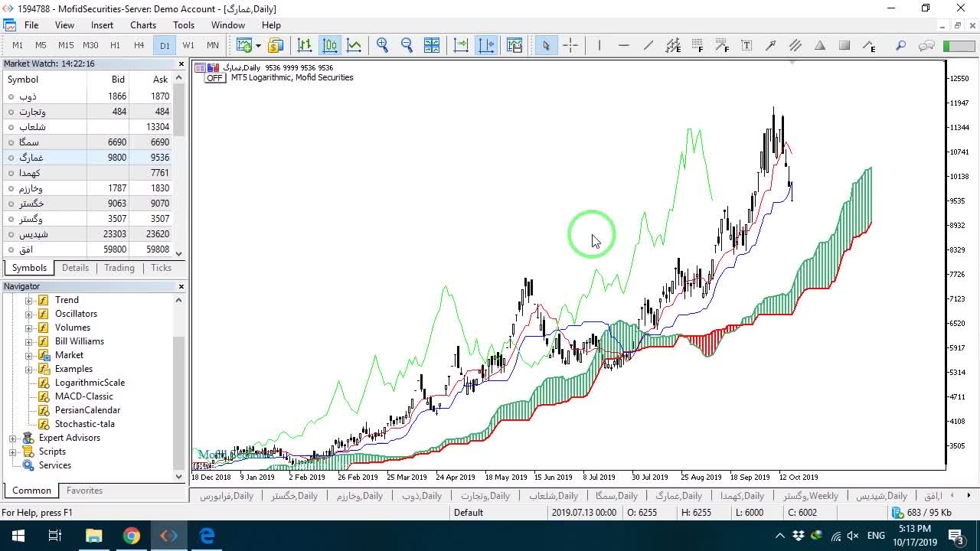Select the crosshair tool
980x551 pixels.
click(x=570, y=46)
